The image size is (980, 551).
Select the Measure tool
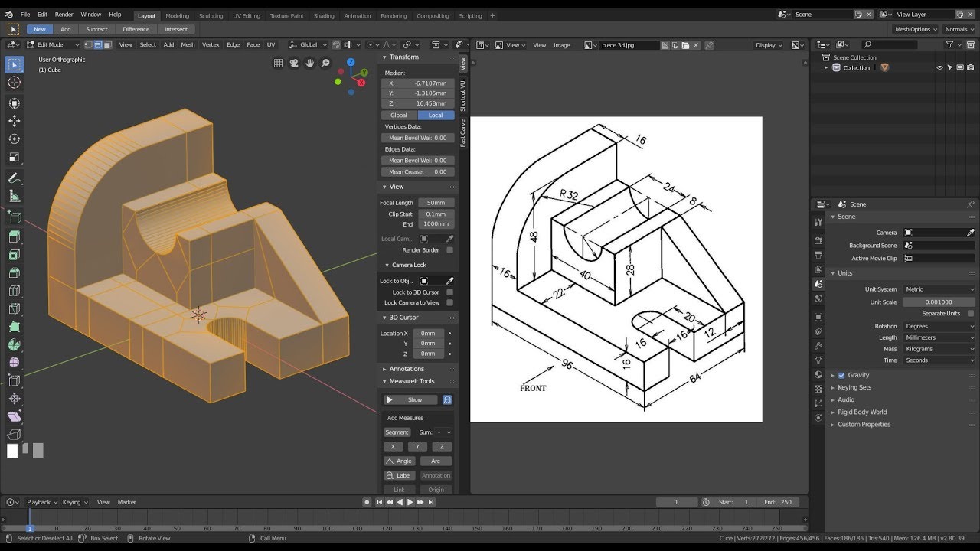pyautogui.click(x=14, y=197)
